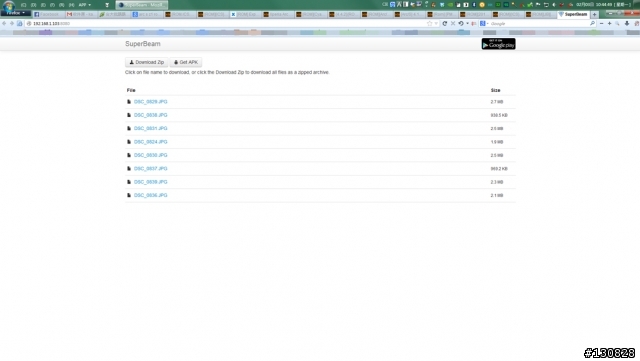Click the search magnifier icon

(x=592, y=24)
